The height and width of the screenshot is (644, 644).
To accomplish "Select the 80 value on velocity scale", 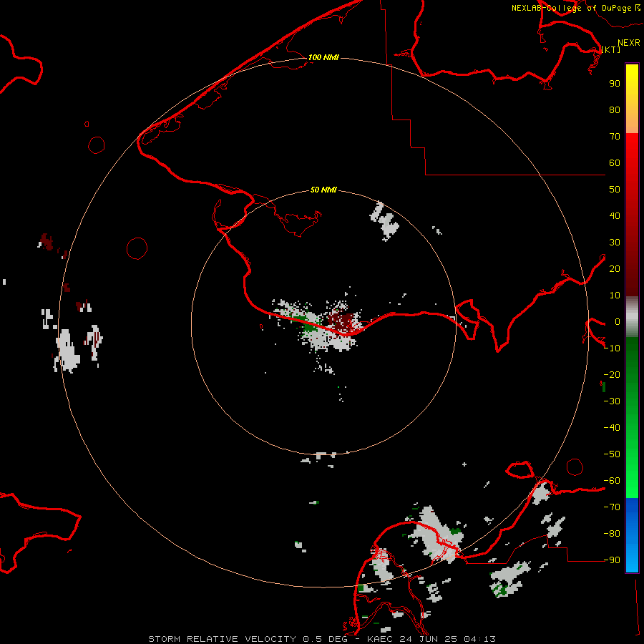I will (x=615, y=109).
